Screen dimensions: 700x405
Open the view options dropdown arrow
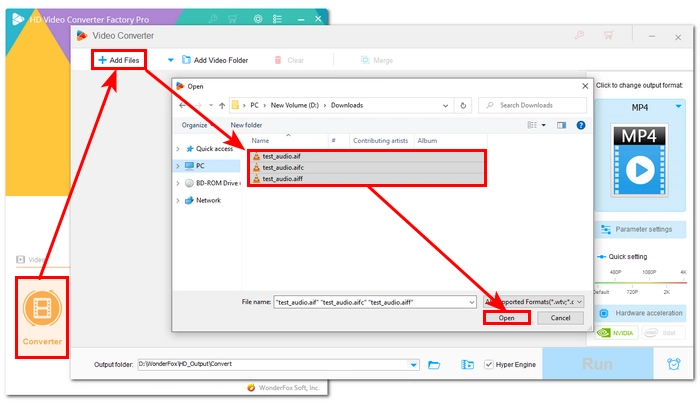[x=544, y=125]
